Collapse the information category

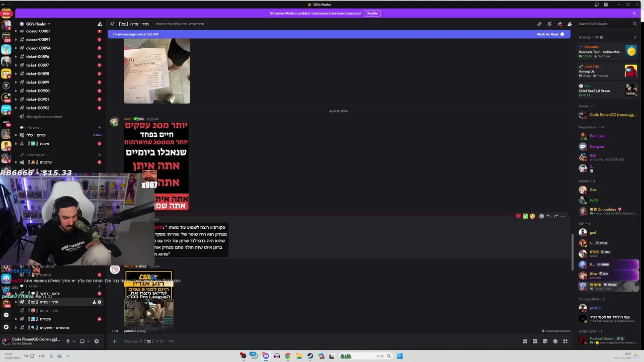34,155
